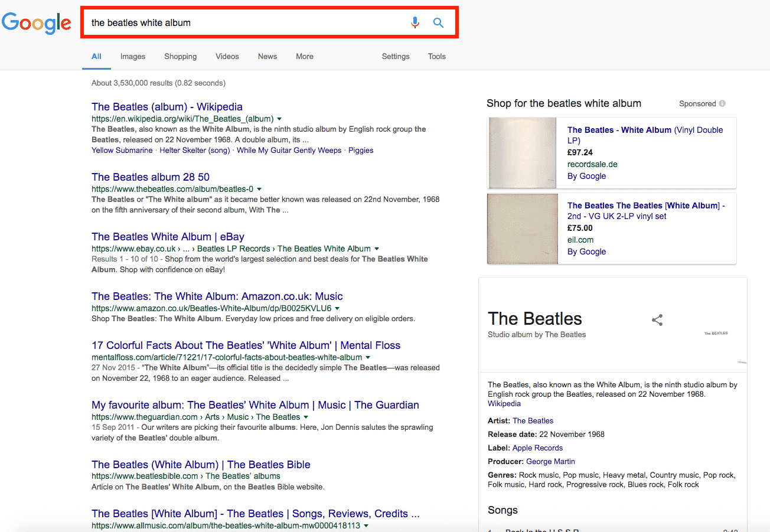770x532 pixels.
Task: Click Apple Records label link
Action: (537, 448)
